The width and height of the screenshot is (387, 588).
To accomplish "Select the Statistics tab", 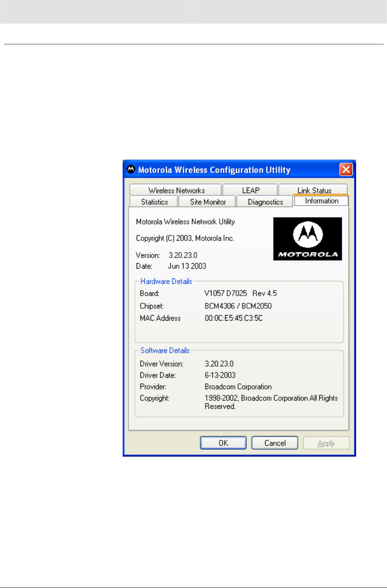I will (154, 202).
